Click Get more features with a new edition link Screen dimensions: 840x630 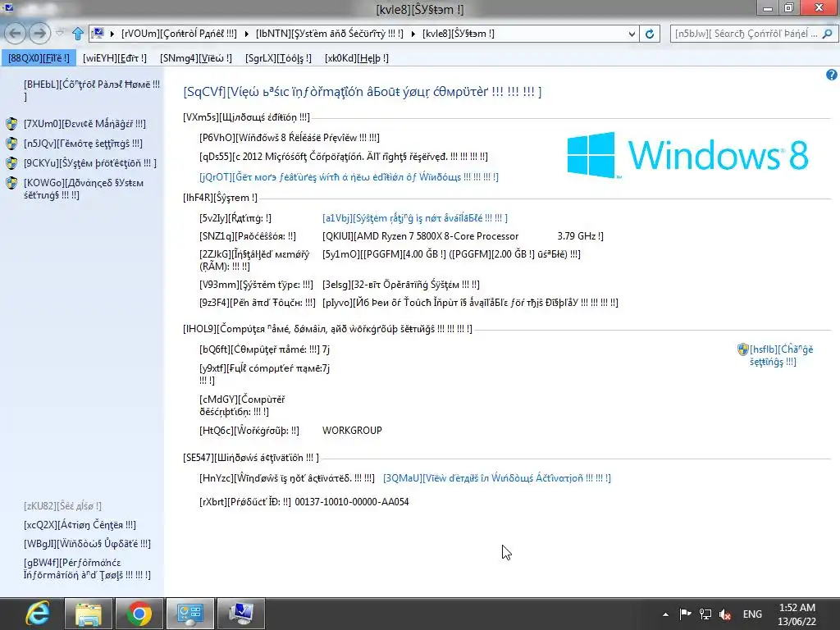click(349, 177)
